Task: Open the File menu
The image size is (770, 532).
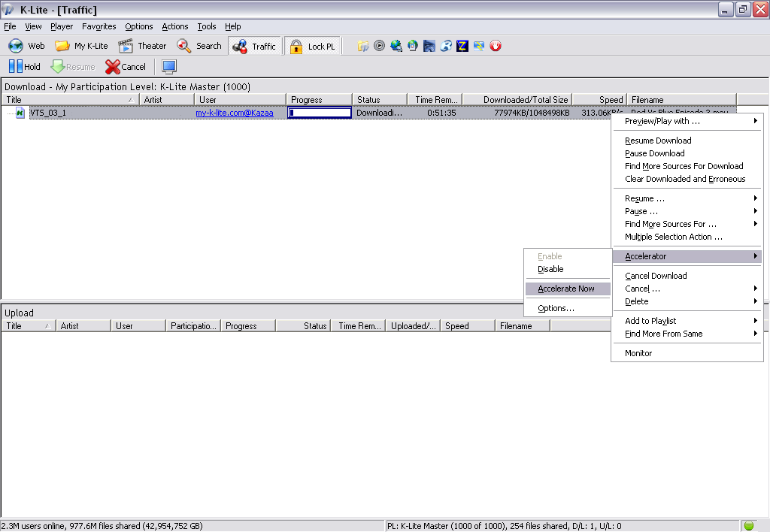Action: pyautogui.click(x=10, y=26)
